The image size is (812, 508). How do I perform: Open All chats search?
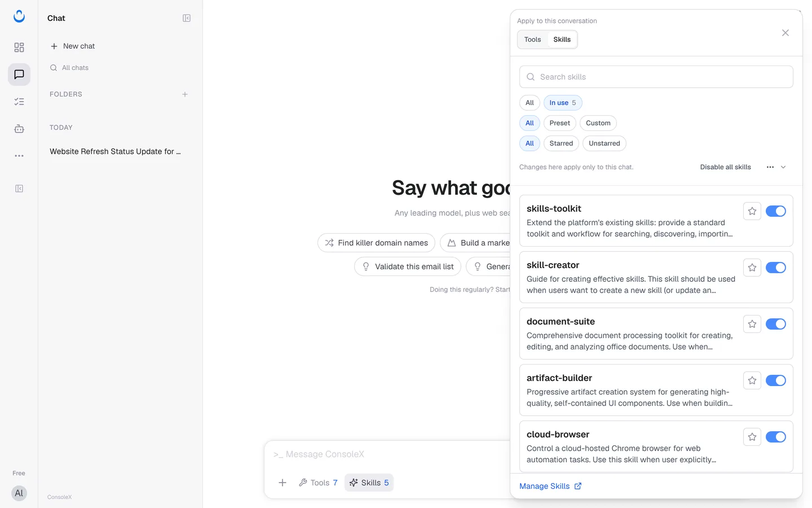pyautogui.click(x=69, y=68)
